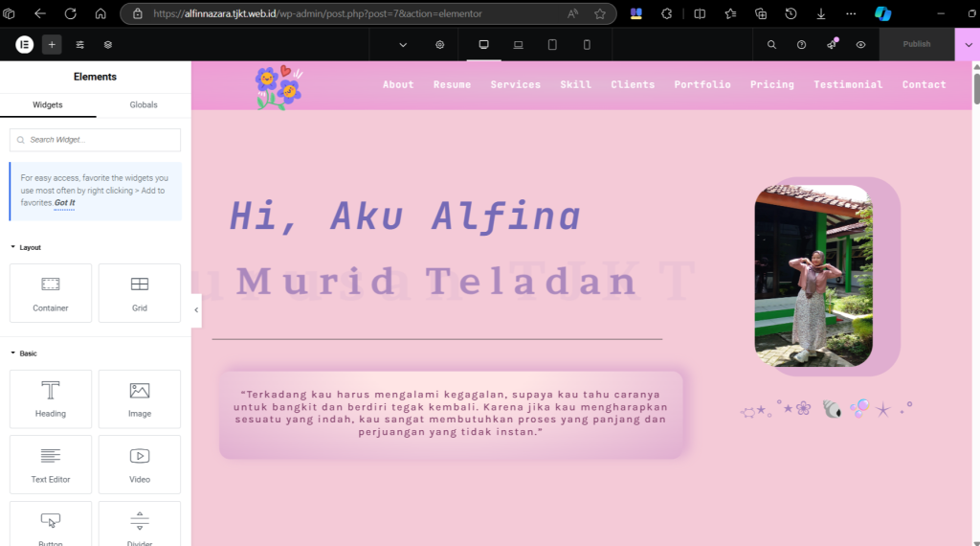Screen dimensions: 980x546
Task: Click the Search Widget input field
Action: 96,140
